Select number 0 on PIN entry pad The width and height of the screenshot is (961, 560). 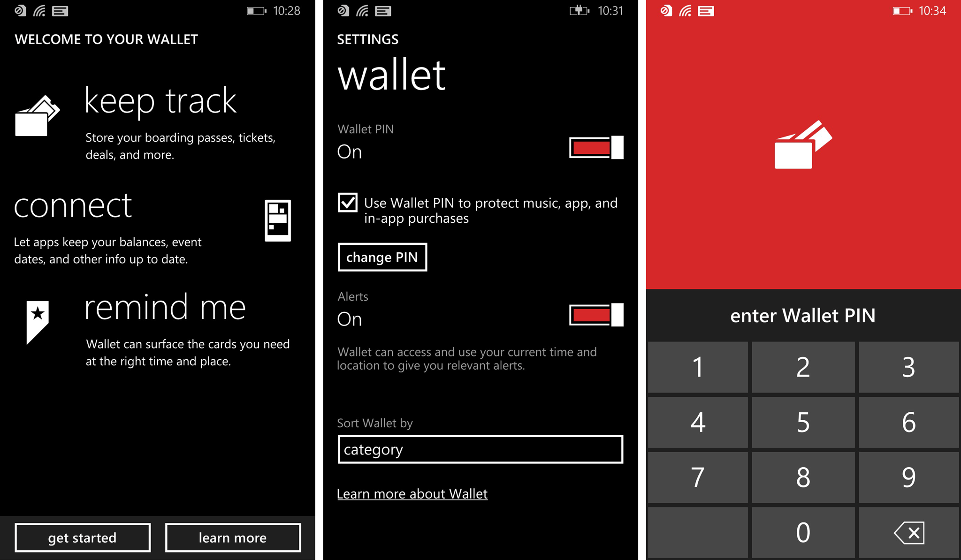801,533
